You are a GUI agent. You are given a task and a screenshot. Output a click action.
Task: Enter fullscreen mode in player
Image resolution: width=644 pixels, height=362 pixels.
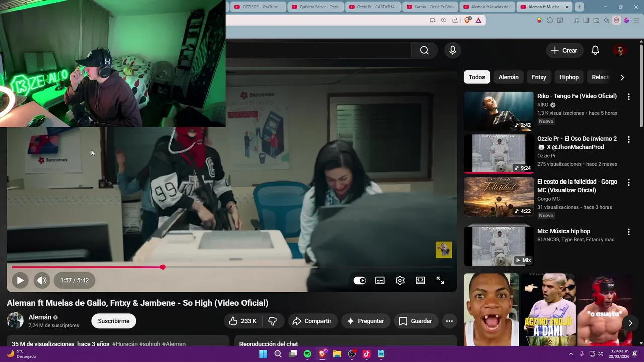[440, 281]
